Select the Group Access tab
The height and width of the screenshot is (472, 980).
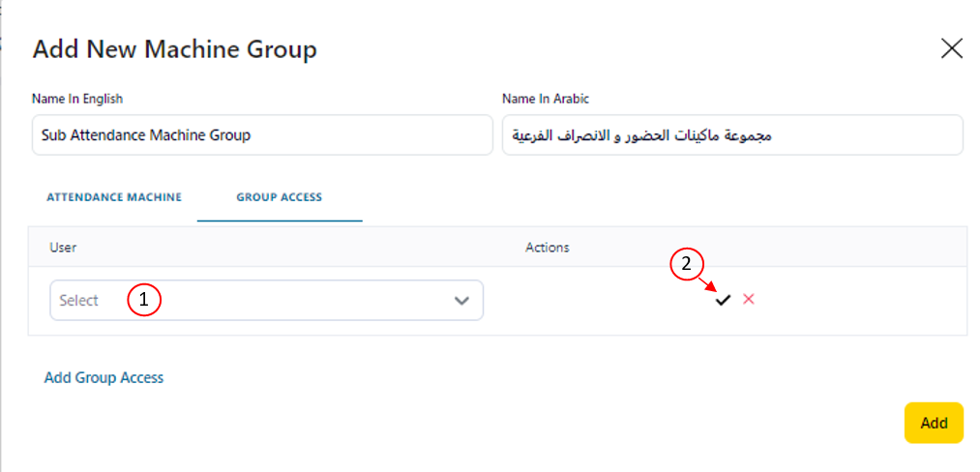(280, 197)
